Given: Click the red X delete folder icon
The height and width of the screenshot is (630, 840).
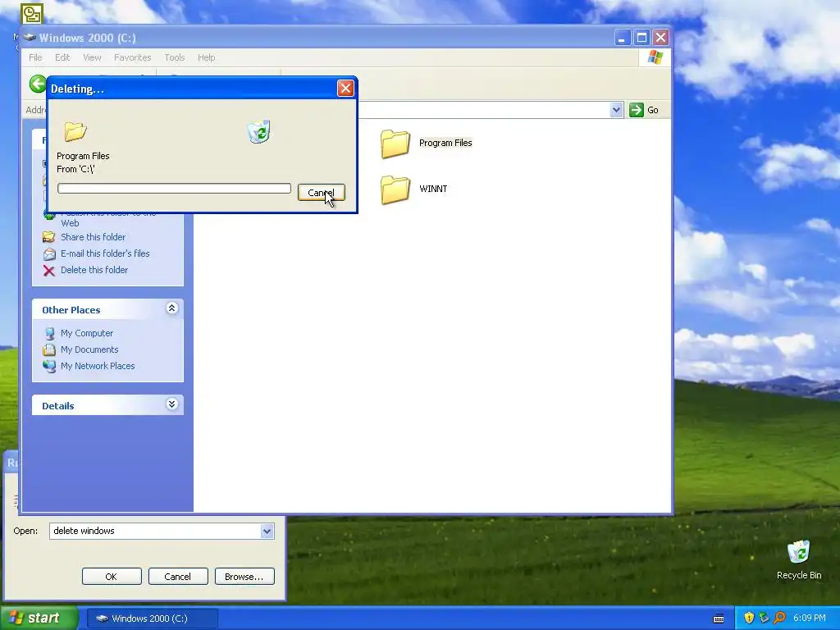Looking at the screenshot, I should (x=48, y=271).
